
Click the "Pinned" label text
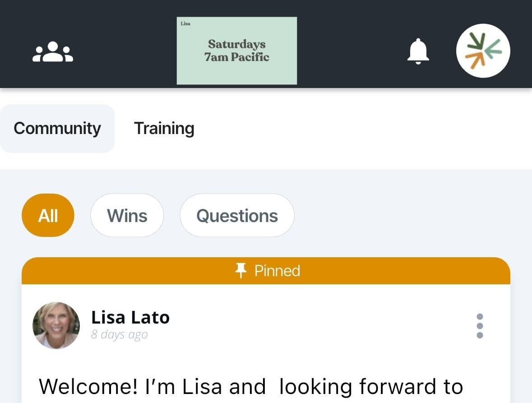277,271
